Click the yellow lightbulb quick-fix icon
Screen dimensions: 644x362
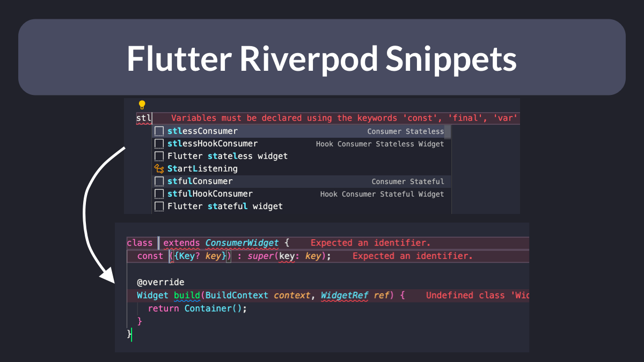(142, 105)
